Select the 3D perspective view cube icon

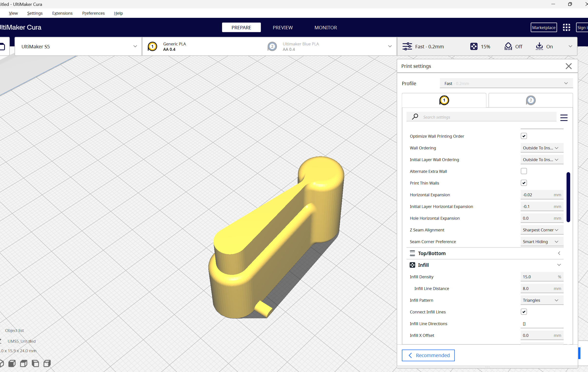(1, 363)
